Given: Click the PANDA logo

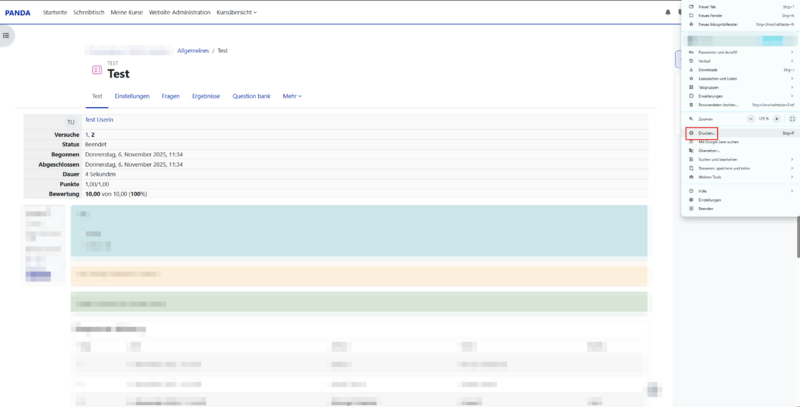Looking at the screenshot, I should click(x=17, y=12).
